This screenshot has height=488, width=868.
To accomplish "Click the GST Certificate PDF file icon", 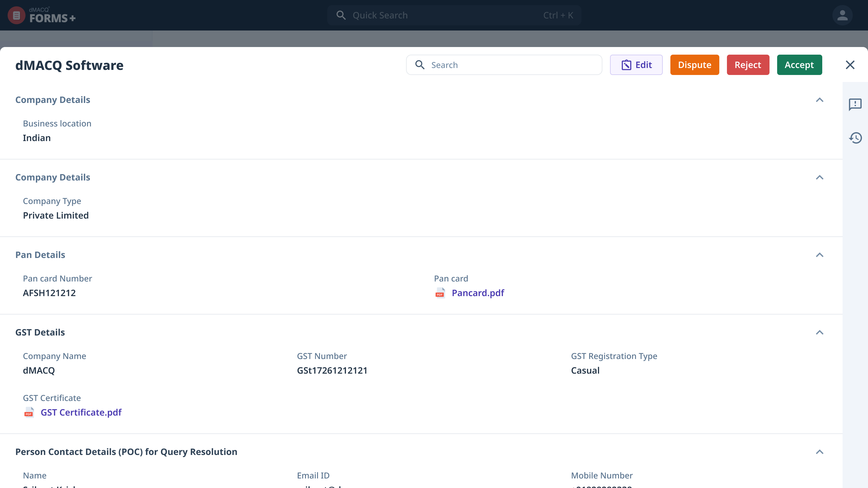I will (x=29, y=412).
